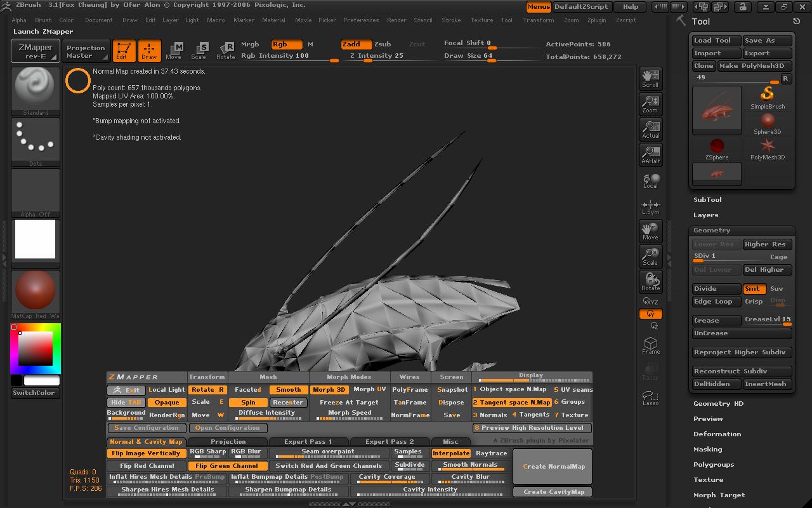812x508 pixels.
Task: Expand the Preview section
Action: 708,419
